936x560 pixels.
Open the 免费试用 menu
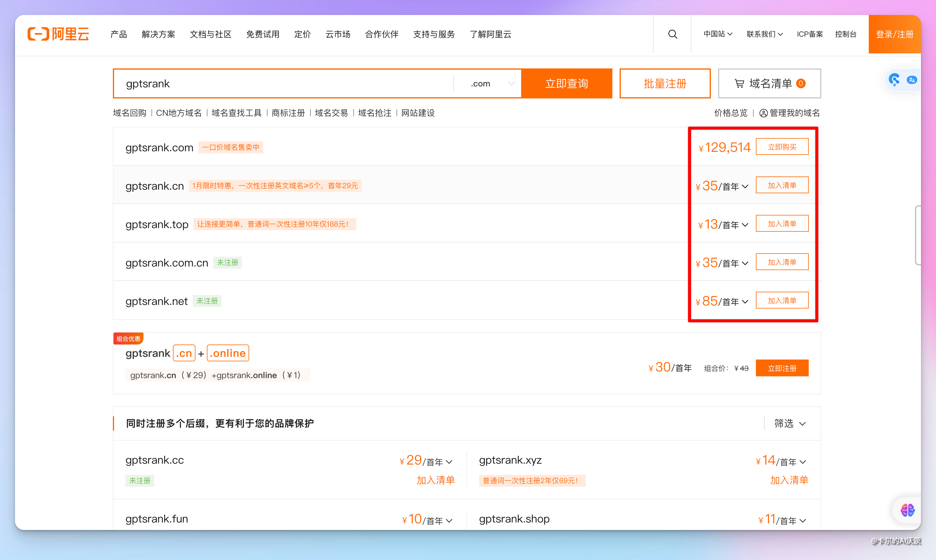[263, 34]
